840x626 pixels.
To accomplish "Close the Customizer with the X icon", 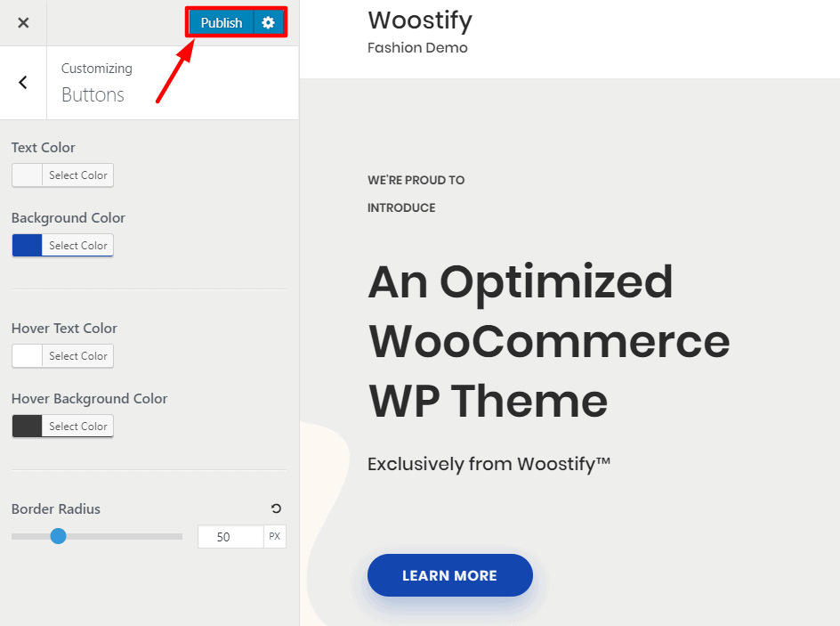I will click(x=23, y=22).
